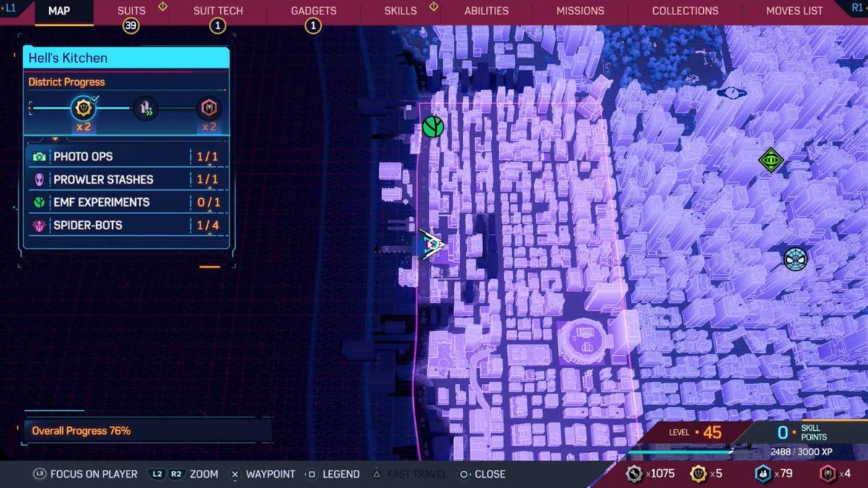Open the Moves List tab
This screenshot has height=488, width=868.
tap(794, 11)
